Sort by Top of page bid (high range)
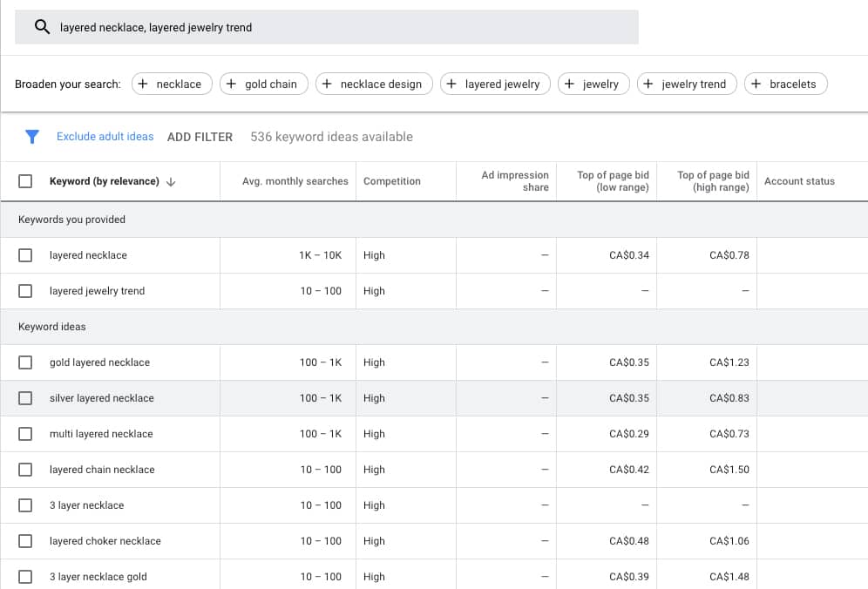868x589 pixels. (713, 181)
